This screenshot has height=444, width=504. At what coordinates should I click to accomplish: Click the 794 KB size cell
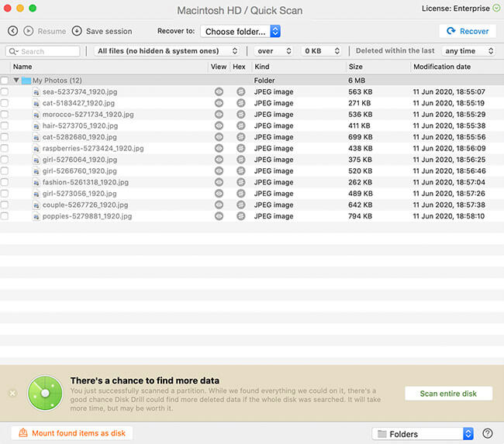coord(360,216)
